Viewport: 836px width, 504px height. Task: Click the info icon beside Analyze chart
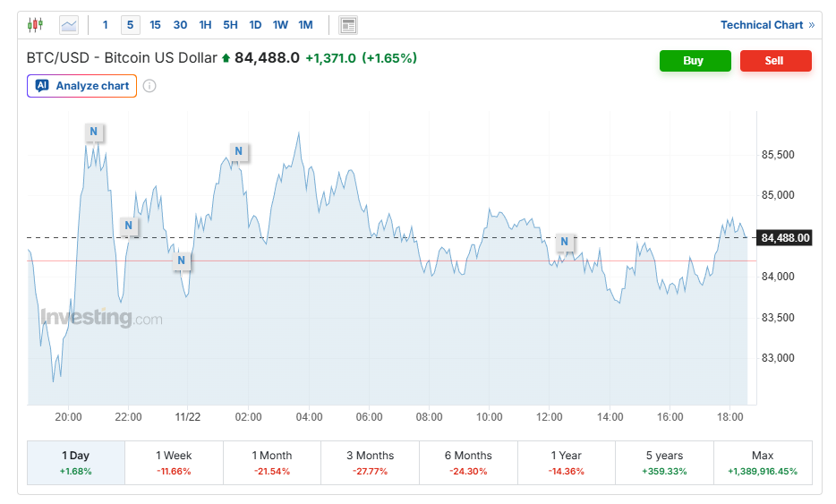[x=149, y=86]
